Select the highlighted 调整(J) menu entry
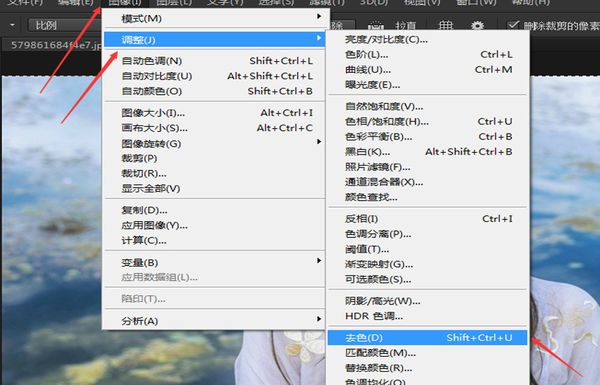The width and height of the screenshot is (600, 385). 214,39
